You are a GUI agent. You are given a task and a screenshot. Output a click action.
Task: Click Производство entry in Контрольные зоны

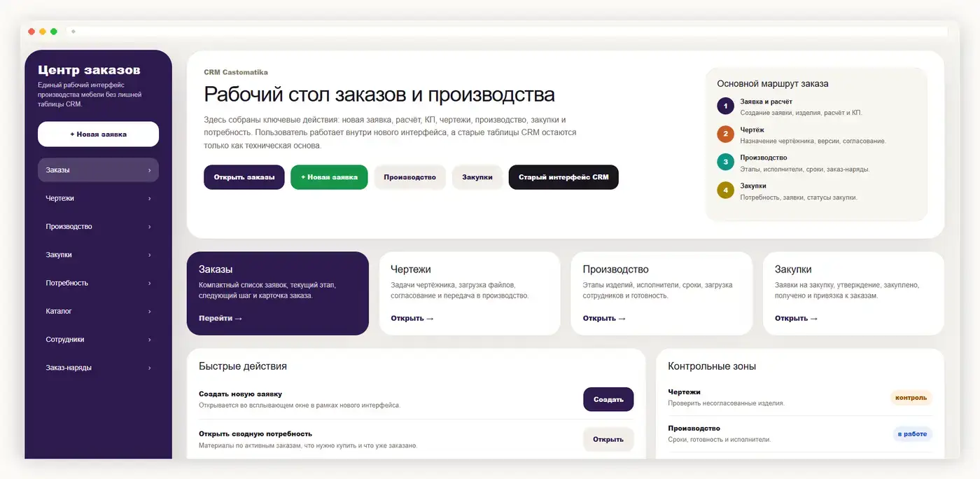pos(694,429)
